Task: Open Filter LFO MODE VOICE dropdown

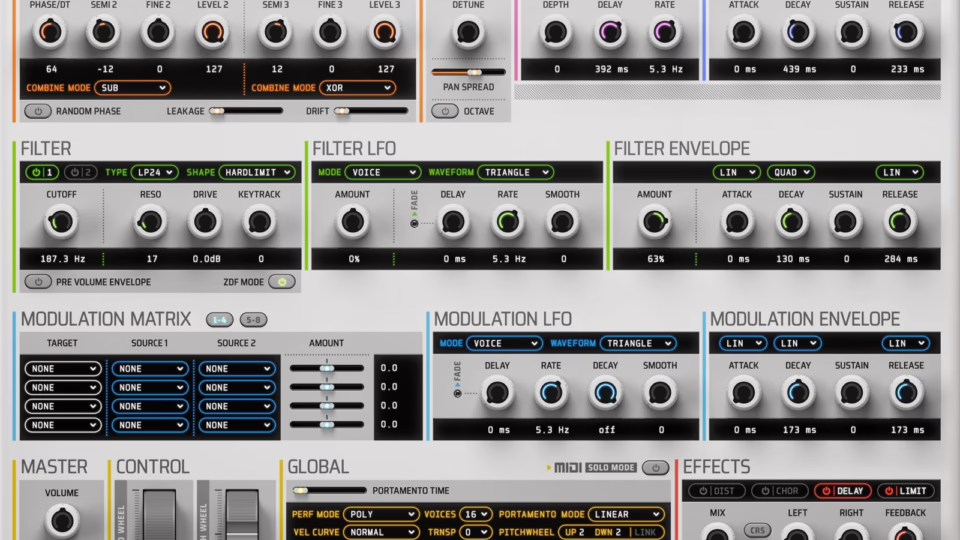Action: (x=383, y=173)
